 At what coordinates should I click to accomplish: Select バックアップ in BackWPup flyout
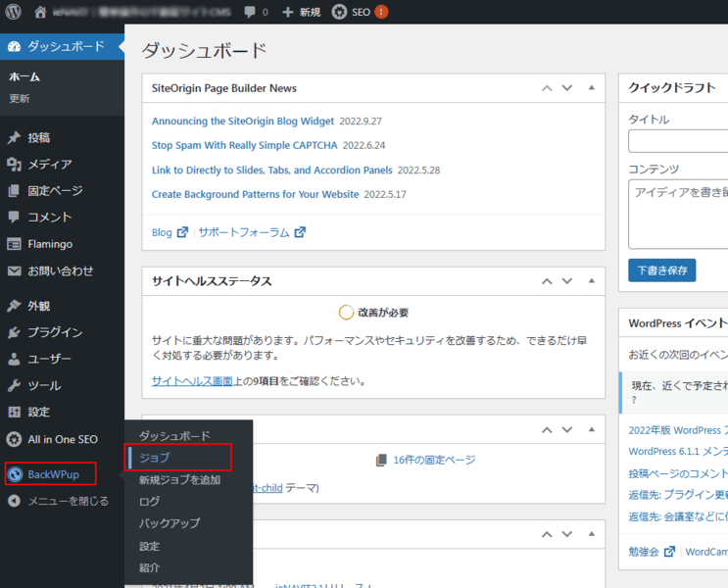(170, 523)
